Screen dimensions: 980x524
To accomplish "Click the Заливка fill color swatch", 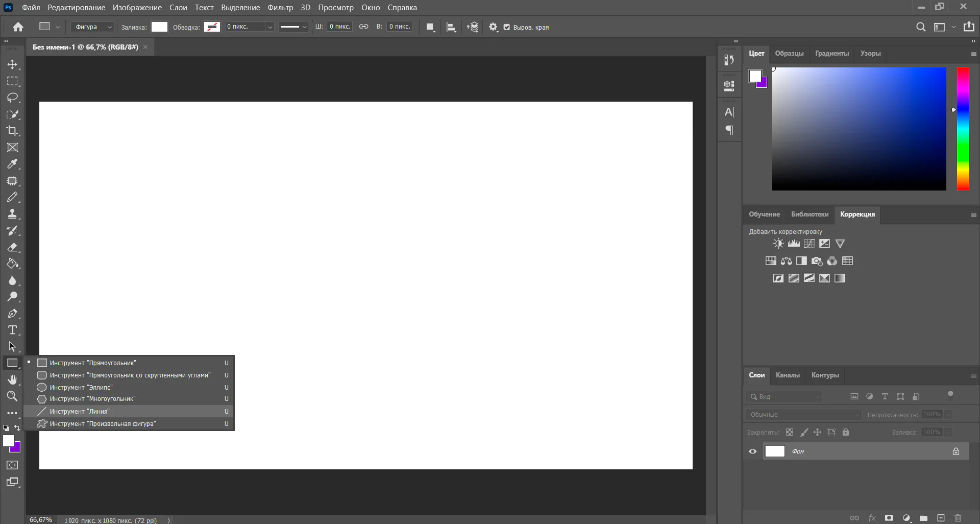I will [x=159, y=27].
